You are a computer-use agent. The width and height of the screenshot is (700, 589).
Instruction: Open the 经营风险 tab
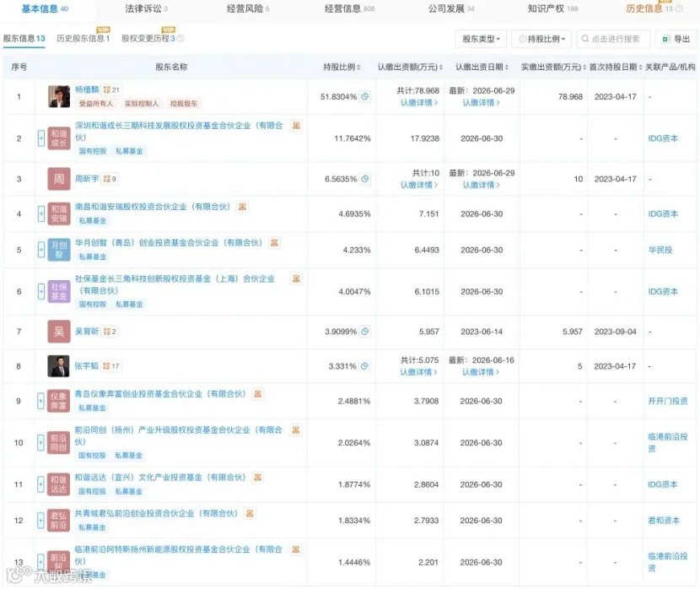click(248, 8)
